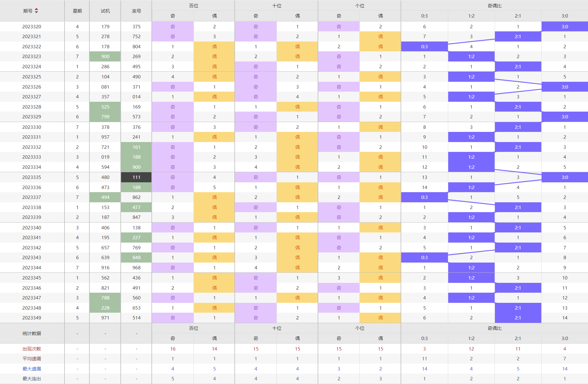This screenshot has height=384, width=588.
Task: Click prize number 514 in row 2023349
Action: coord(136,318)
